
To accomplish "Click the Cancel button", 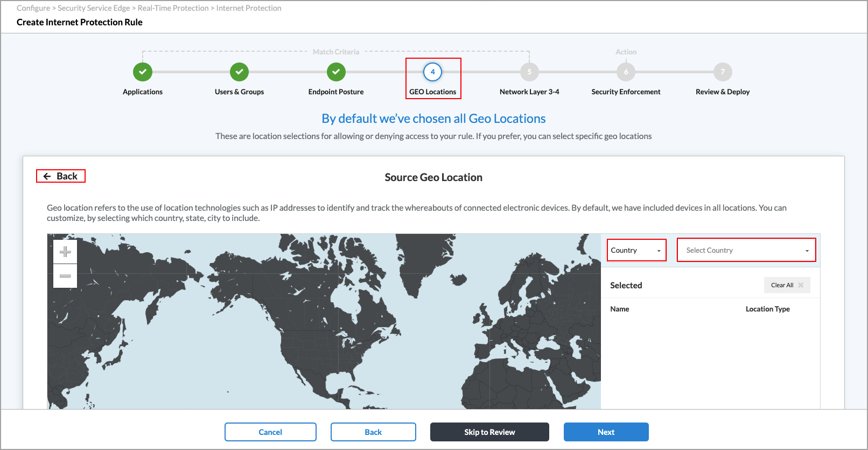I will click(x=270, y=432).
